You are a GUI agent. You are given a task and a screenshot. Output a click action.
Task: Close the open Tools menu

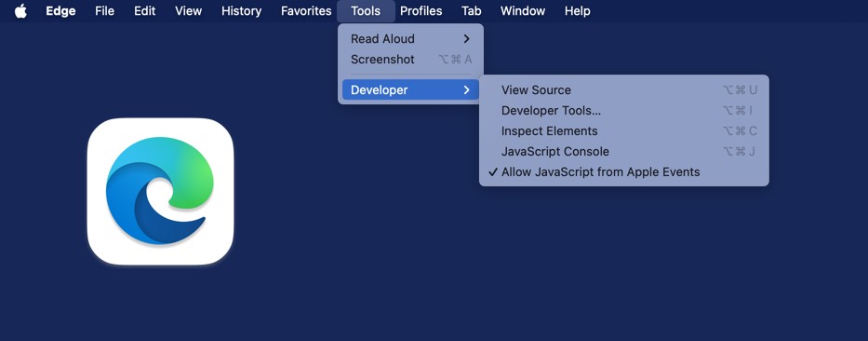coord(366,11)
